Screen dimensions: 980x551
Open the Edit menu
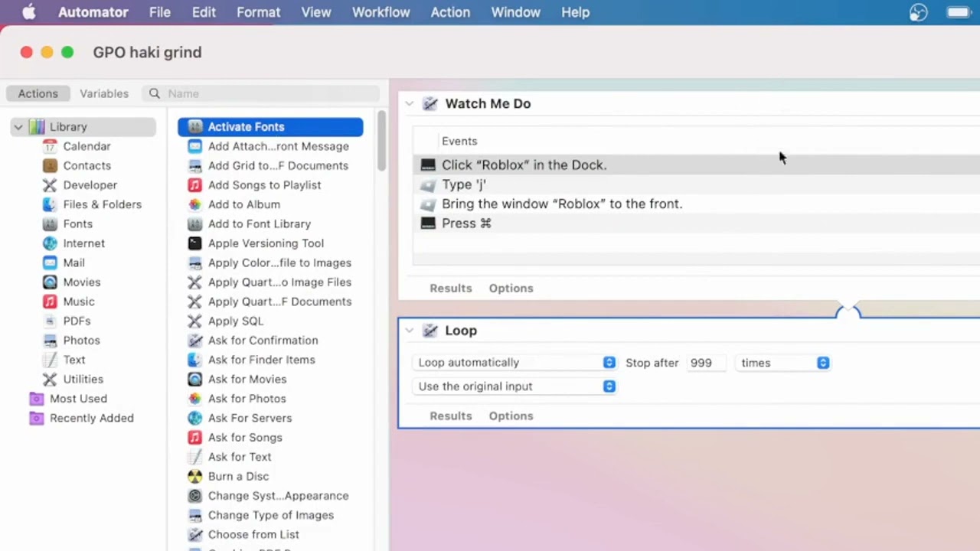[x=204, y=12]
